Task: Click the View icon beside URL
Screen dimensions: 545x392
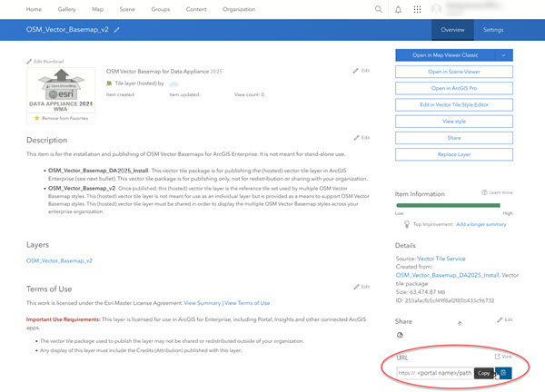Action: pos(501,357)
